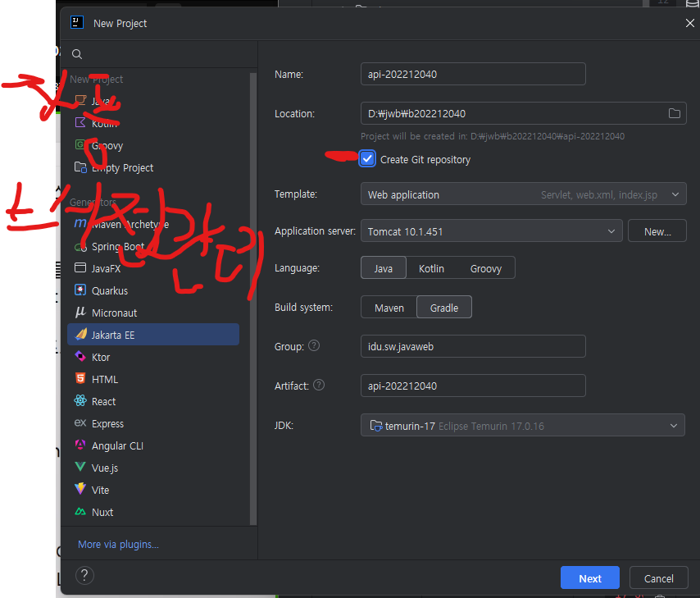Click the Nuxt mountain icon
Viewport: 700px width, 598px height.
coord(80,511)
